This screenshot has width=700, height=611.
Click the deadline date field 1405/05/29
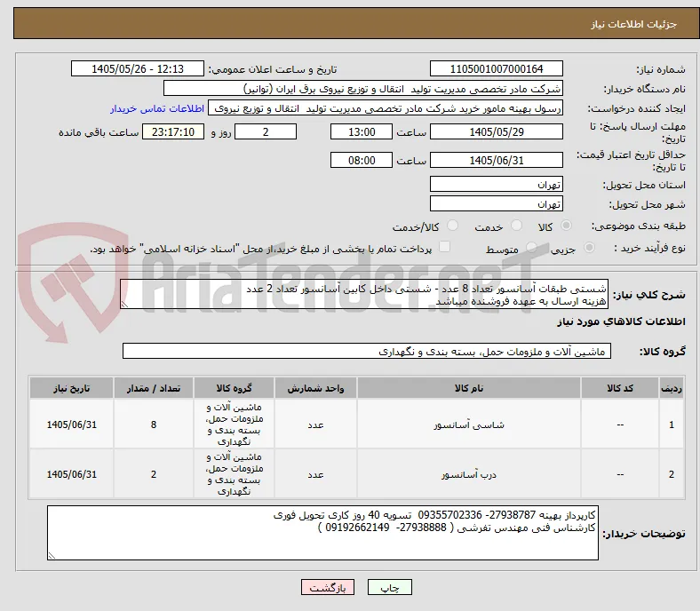click(496, 131)
